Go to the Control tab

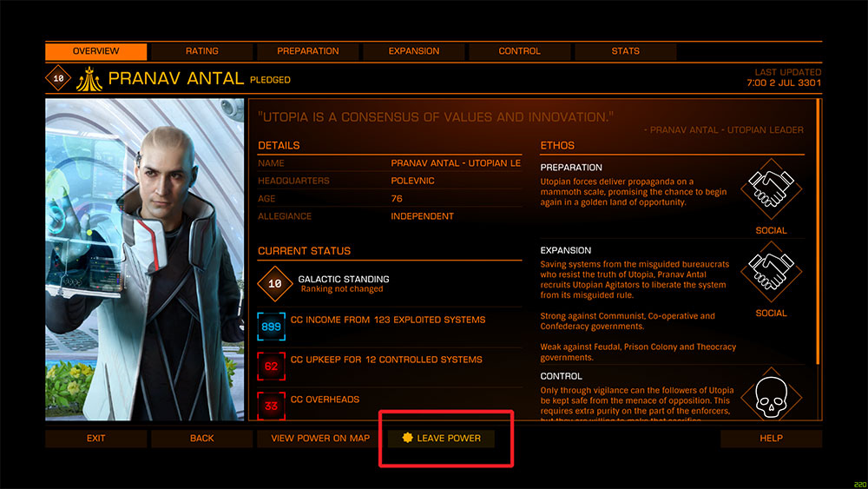point(519,51)
